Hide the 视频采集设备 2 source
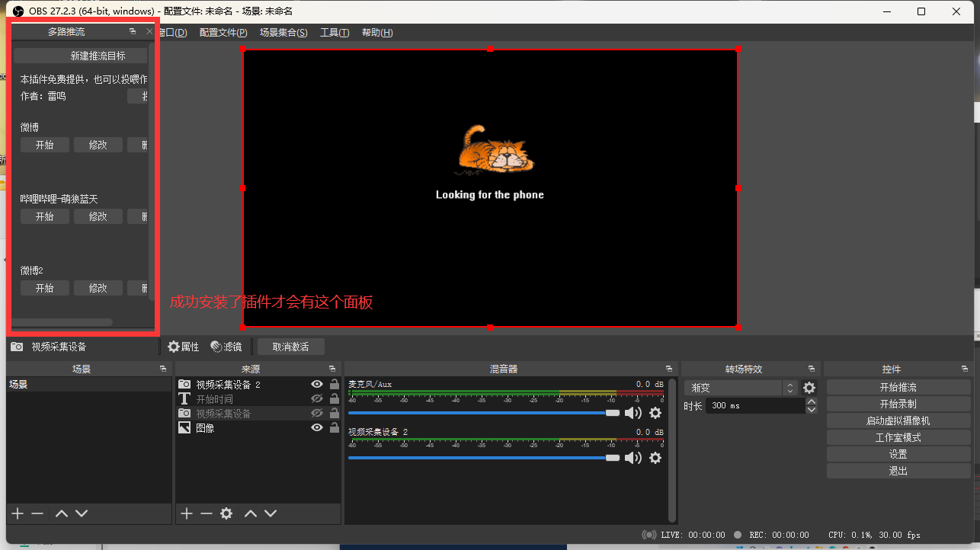 point(317,385)
